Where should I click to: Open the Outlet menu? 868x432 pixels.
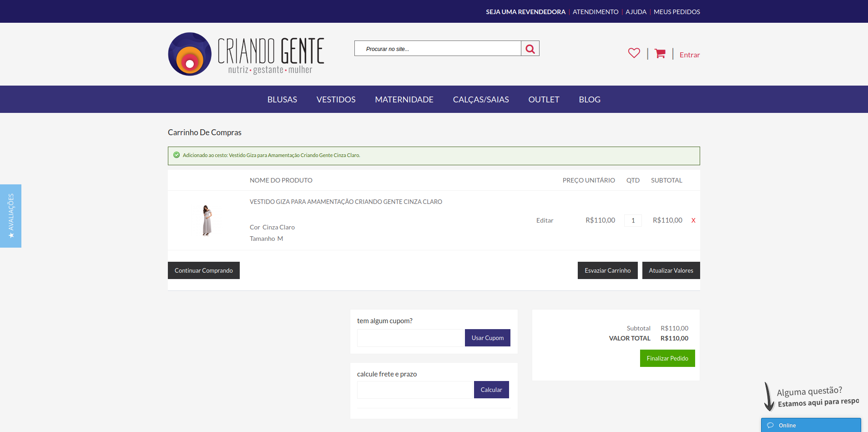(x=544, y=99)
